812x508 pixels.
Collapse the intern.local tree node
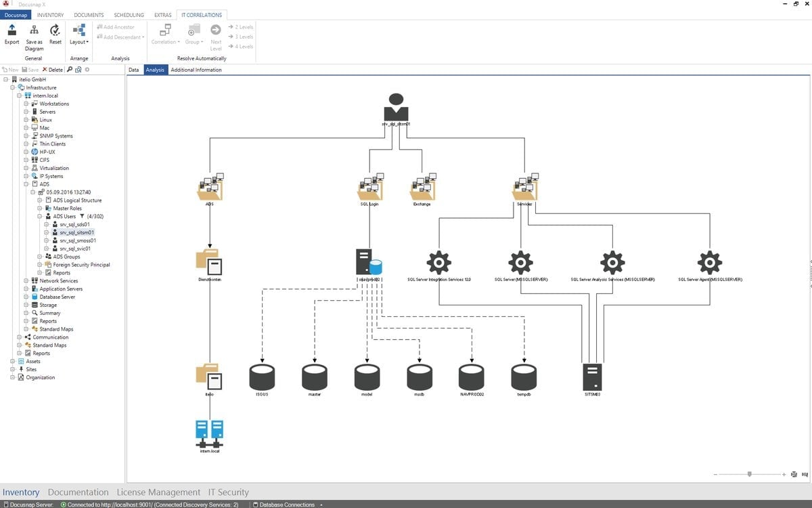(x=19, y=96)
